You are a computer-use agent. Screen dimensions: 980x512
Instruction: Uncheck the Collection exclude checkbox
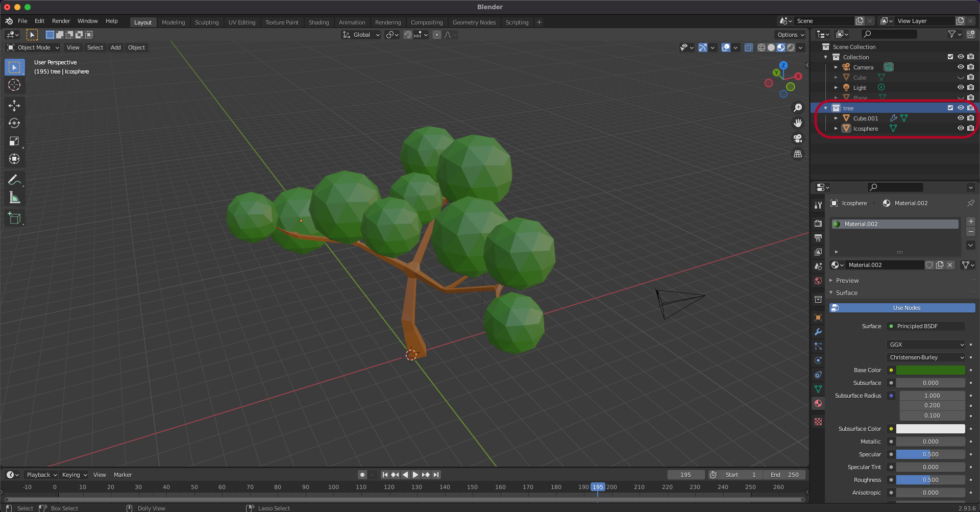(x=950, y=57)
